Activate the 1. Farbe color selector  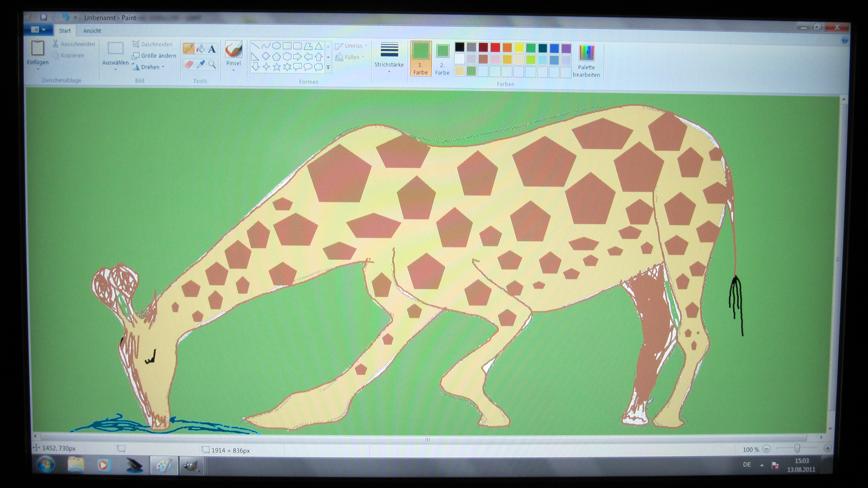420,58
